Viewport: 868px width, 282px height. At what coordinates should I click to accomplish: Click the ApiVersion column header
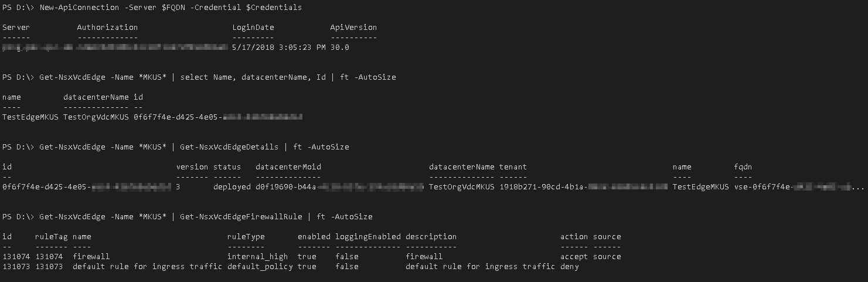click(x=353, y=28)
